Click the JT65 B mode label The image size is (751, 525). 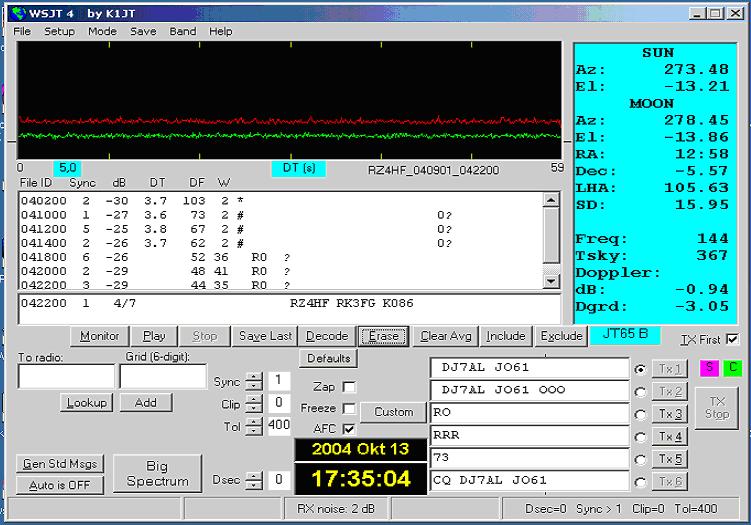[x=625, y=334]
